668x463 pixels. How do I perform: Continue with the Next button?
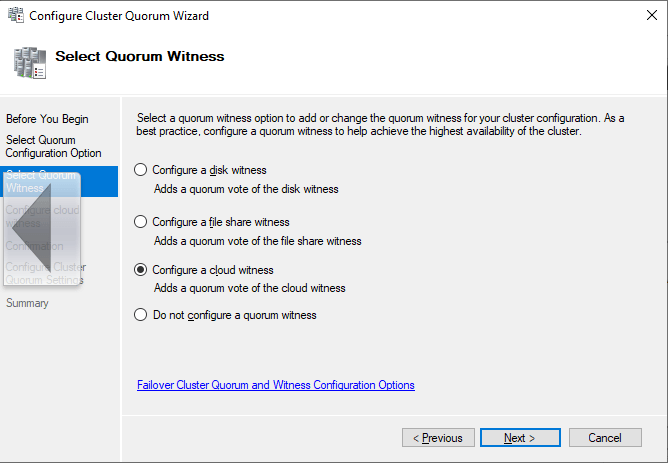coord(520,437)
